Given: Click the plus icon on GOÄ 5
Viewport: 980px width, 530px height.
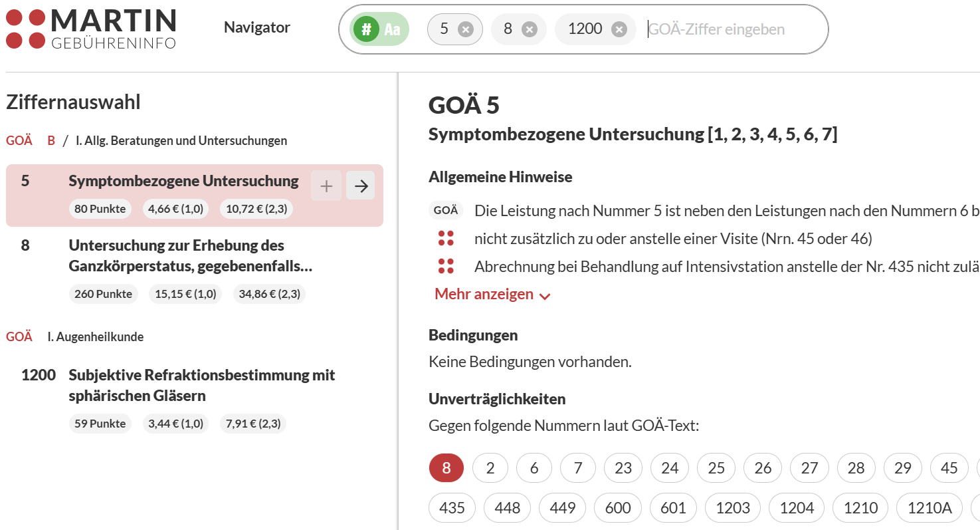Looking at the screenshot, I should pyautogui.click(x=326, y=186).
